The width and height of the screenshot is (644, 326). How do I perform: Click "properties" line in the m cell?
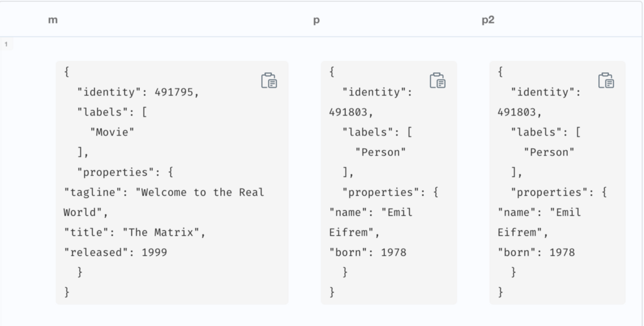125,172
